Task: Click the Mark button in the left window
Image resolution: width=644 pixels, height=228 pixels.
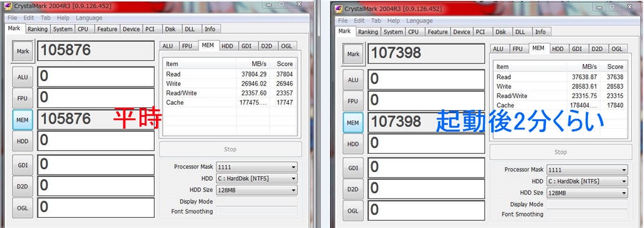Action: (x=23, y=52)
